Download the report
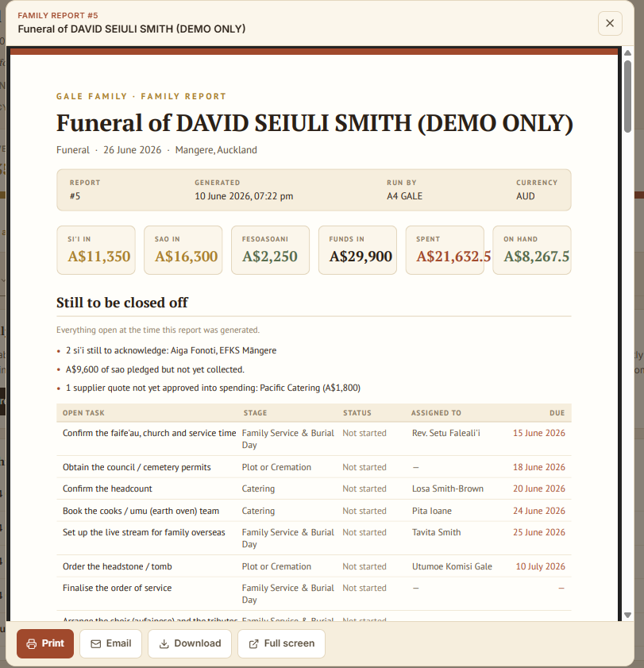 coord(190,643)
